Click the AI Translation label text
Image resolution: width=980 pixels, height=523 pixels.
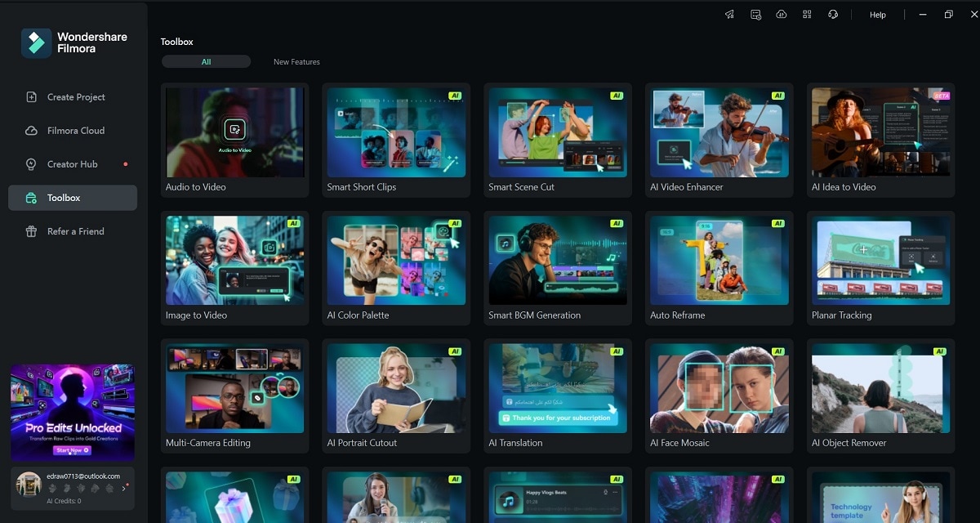pos(515,443)
